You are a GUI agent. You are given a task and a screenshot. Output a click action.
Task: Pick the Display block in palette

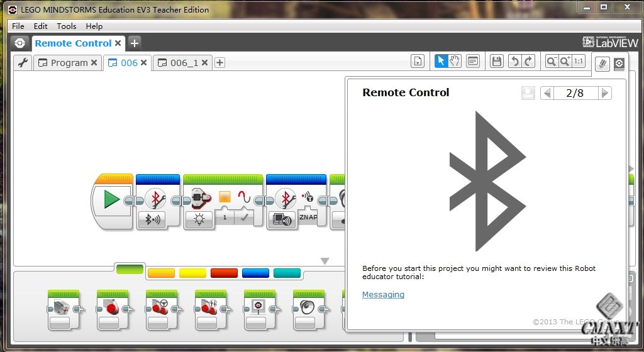point(260,310)
